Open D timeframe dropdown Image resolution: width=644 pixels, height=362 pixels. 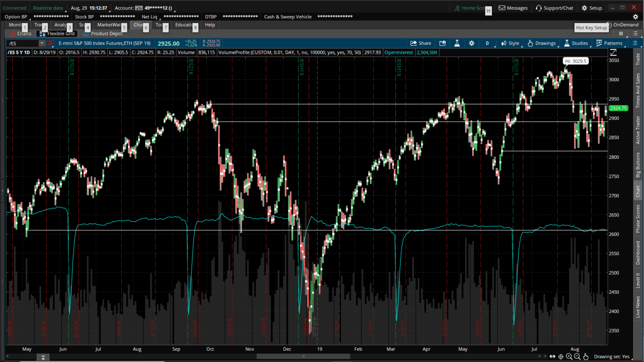click(x=488, y=43)
